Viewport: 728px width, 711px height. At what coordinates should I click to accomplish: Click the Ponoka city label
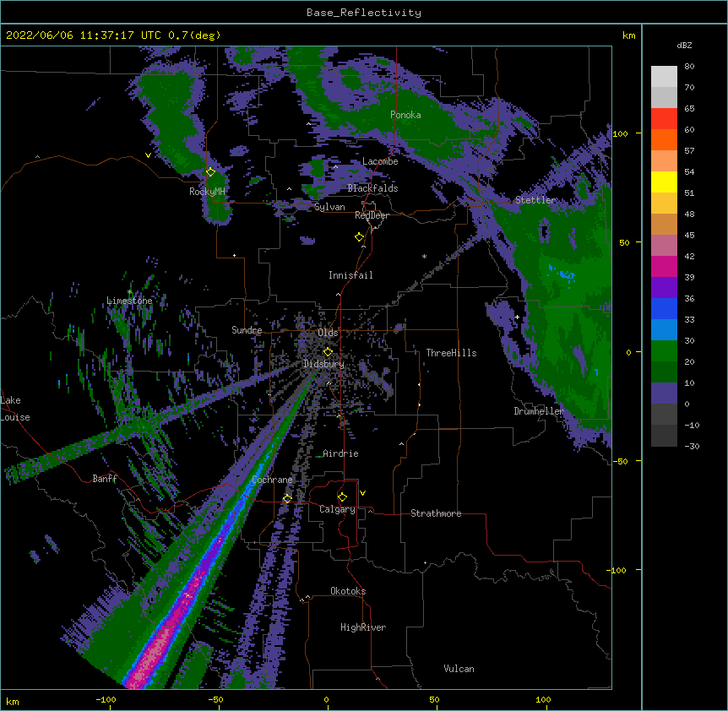405,115
